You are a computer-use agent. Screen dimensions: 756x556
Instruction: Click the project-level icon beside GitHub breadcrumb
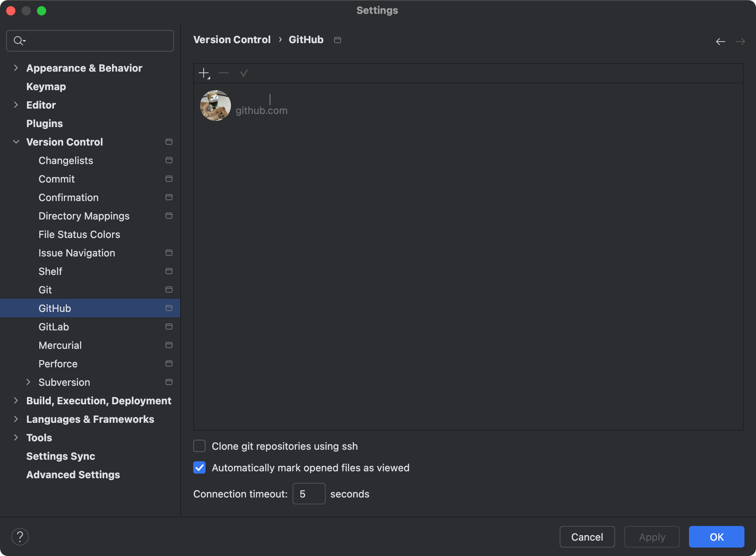click(338, 40)
